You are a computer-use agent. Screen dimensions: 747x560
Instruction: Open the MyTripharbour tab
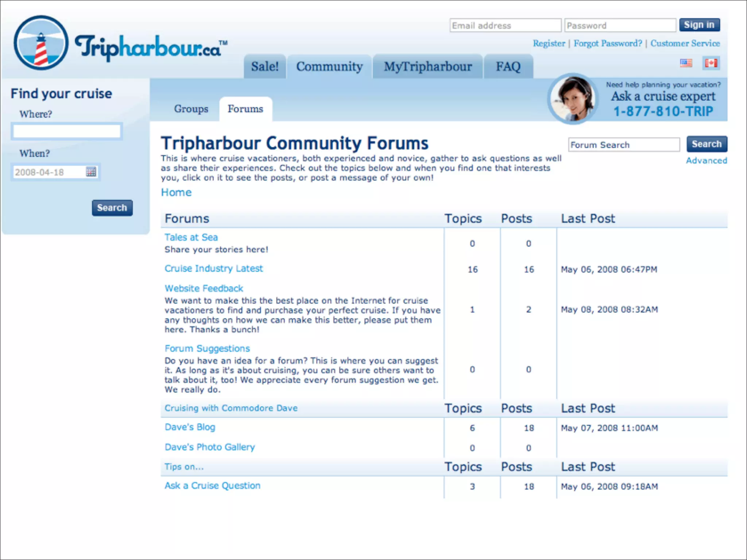click(428, 66)
